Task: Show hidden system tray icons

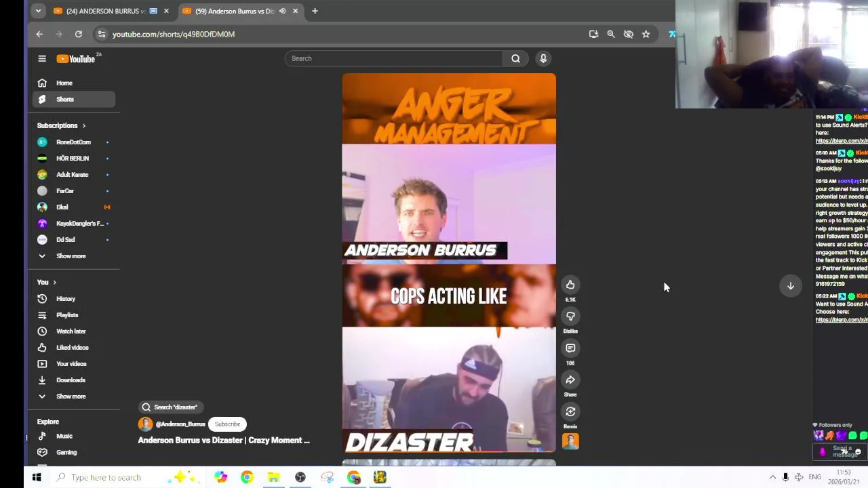Action: pos(772,477)
